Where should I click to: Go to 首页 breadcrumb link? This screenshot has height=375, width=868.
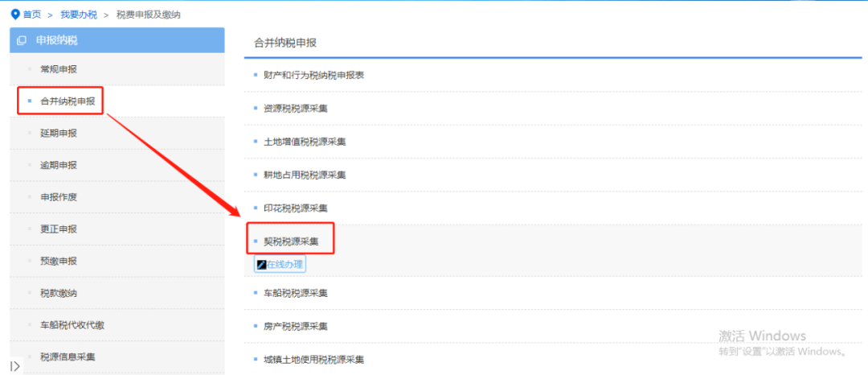pyautogui.click(x=31, y=14)
